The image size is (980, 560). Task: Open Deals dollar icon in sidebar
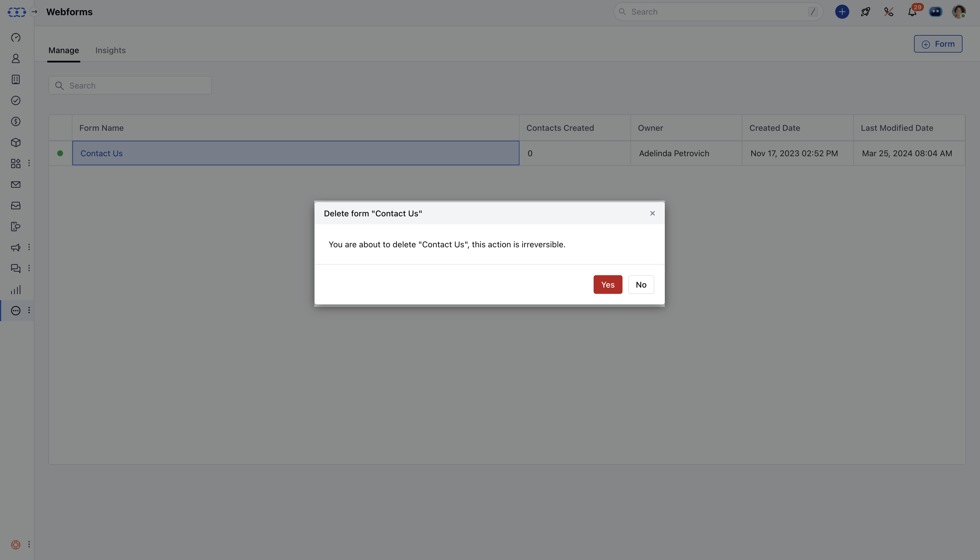pos(16,121)
